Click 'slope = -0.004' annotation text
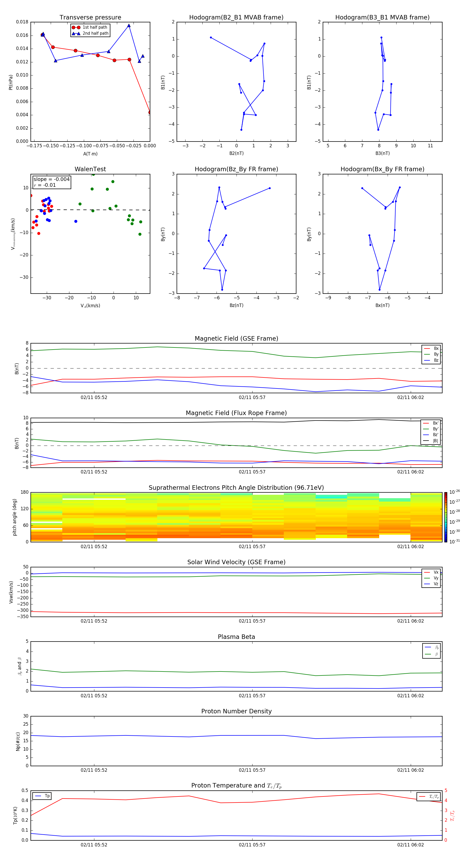This screenshot has width=473, height=868. pos(52,179)
